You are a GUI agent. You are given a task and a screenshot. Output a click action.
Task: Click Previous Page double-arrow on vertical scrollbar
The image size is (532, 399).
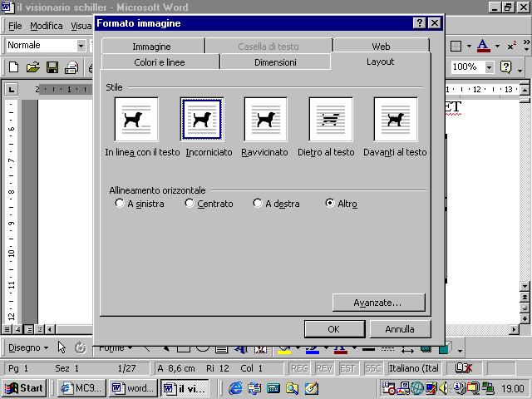coord(525,298)
